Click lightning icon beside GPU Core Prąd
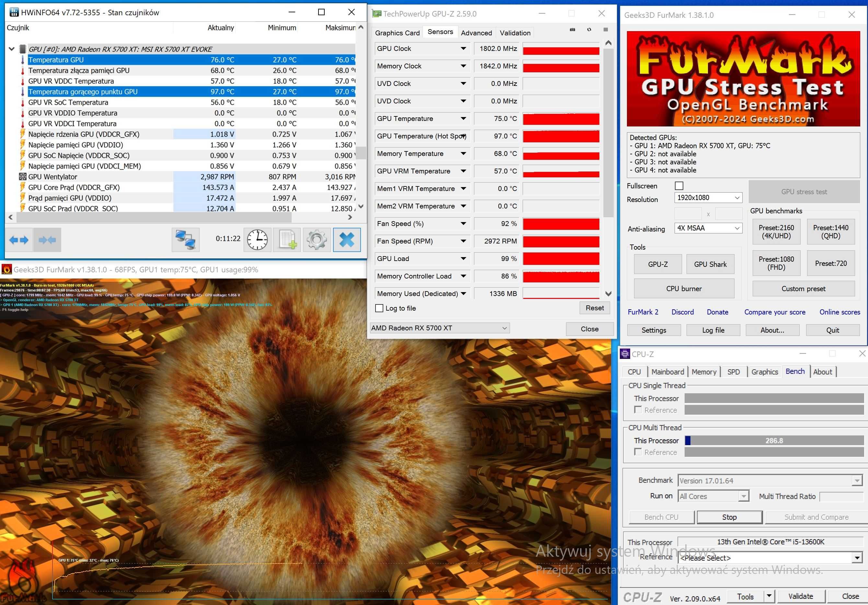868x605 pixels. (23, 187)
